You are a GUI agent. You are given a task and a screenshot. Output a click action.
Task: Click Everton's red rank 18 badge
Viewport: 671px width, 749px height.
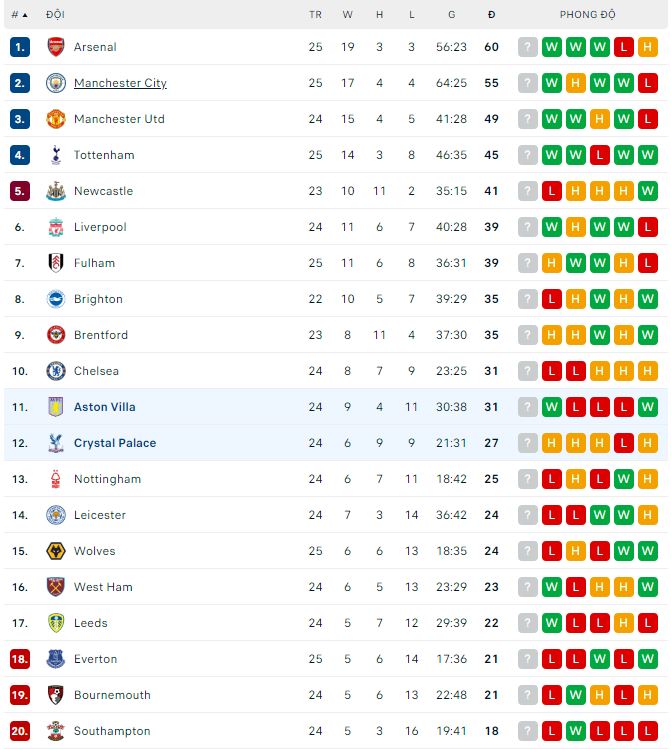tap(20, 659)
